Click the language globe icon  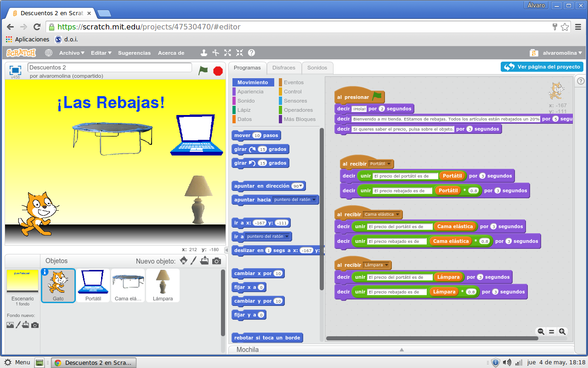coord(48,53)
